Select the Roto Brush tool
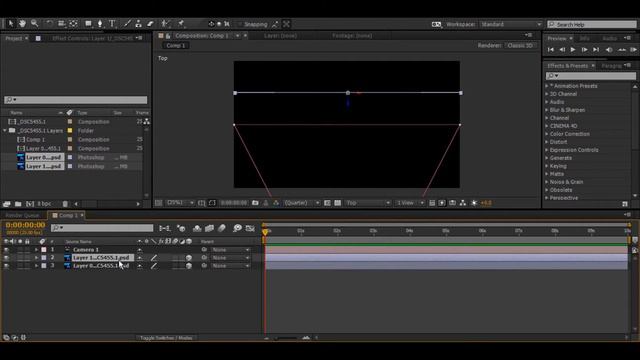 pyautogui.click(x=165, y=24)
